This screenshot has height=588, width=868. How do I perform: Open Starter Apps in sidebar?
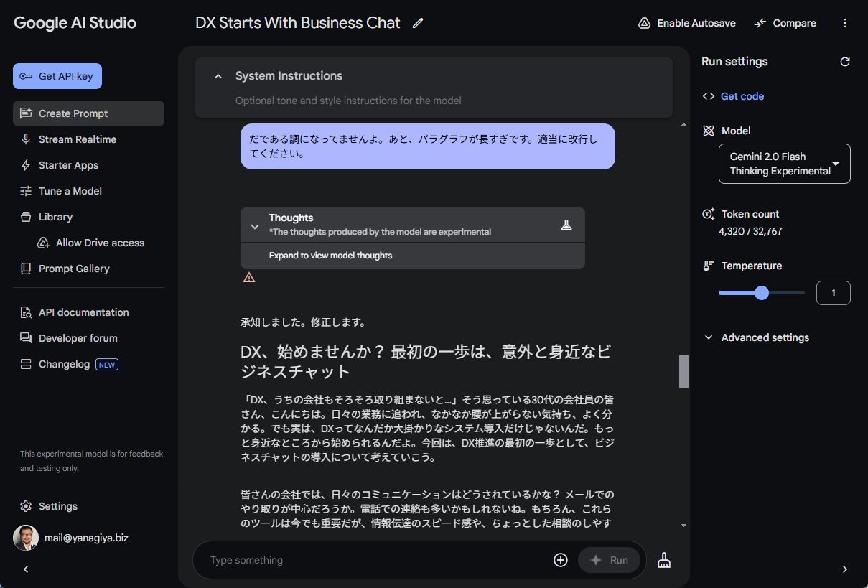pos(88,165)
